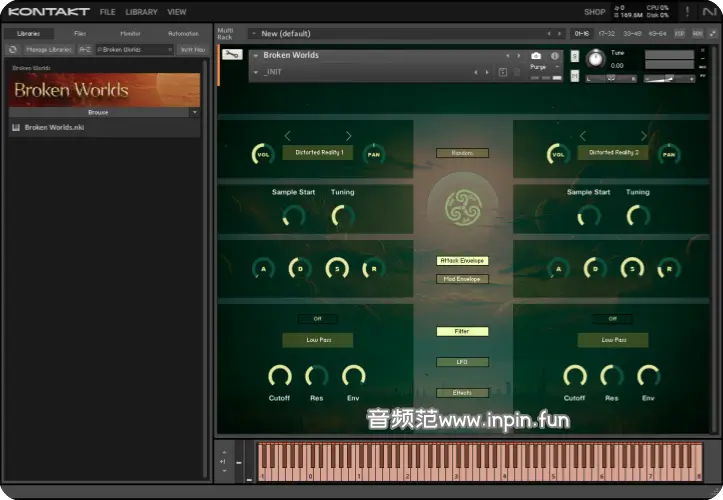The height and width of the screenshot is (500, 723).
Task: Open left Low Pass filter type dropdown
Action: pyautogui.click(x=317, y=340)
